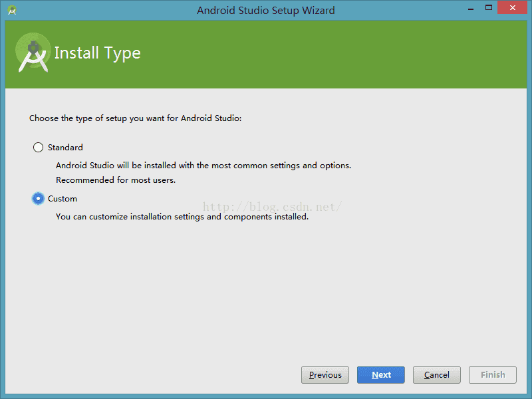This screenshot has width=532, height=399.
Task: Select the Standard radio button
Action: point(38,147)
